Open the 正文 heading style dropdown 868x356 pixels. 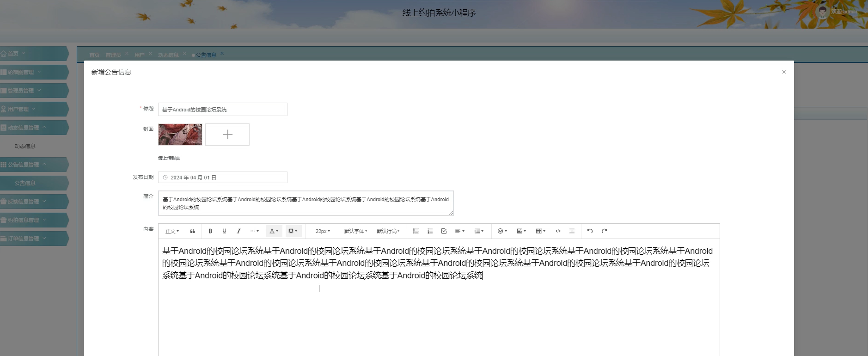(172, 231)
